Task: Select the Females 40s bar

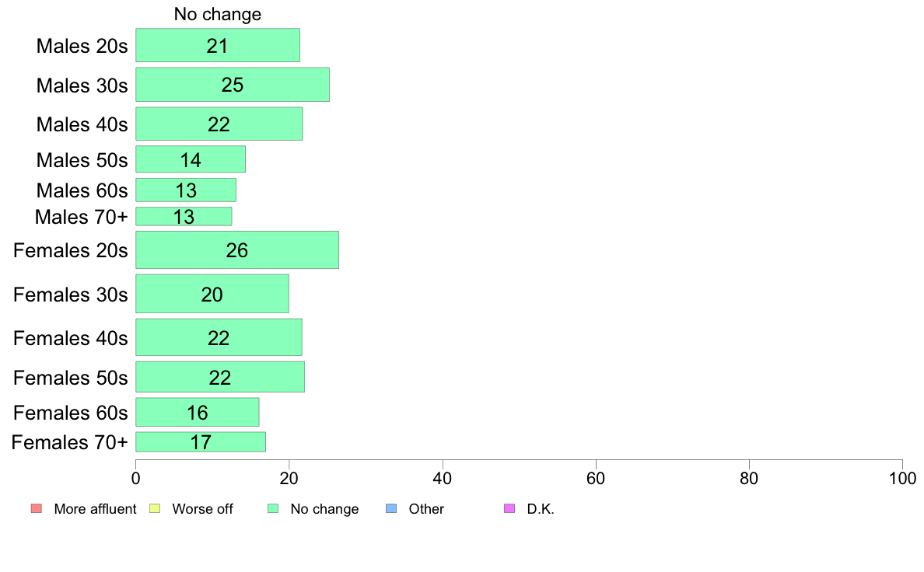Action: (x=219, y=337)
